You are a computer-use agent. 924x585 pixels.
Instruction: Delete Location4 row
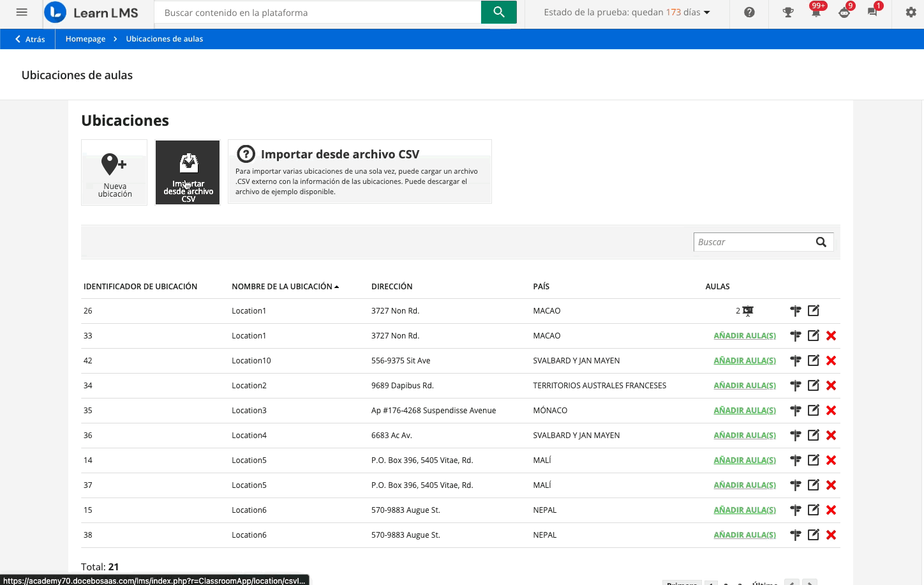point(831,436)
